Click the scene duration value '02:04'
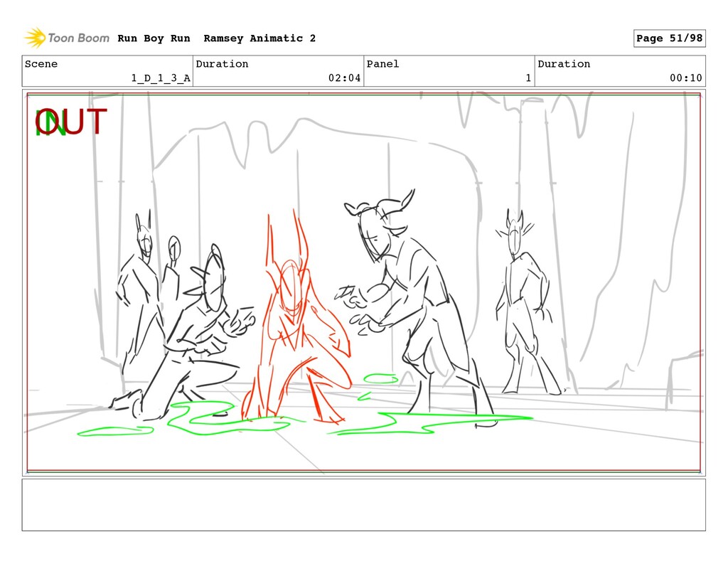Viewport: 728px width, 564px height. (344, 78)
